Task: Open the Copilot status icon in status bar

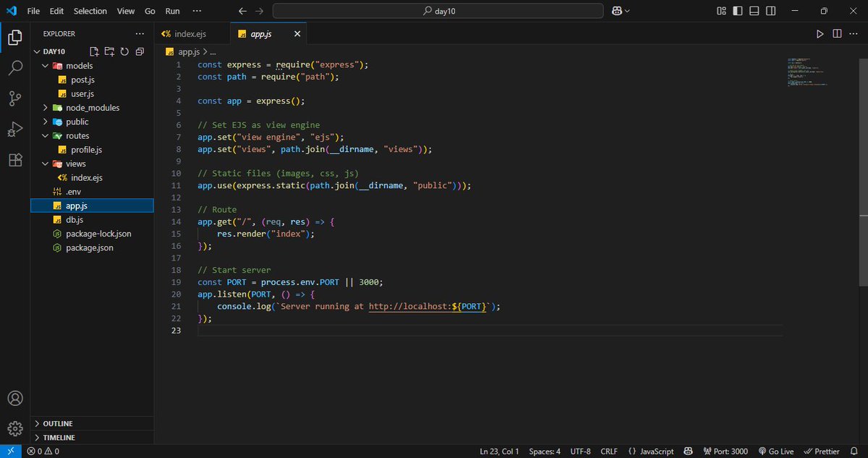Action: 689,451
